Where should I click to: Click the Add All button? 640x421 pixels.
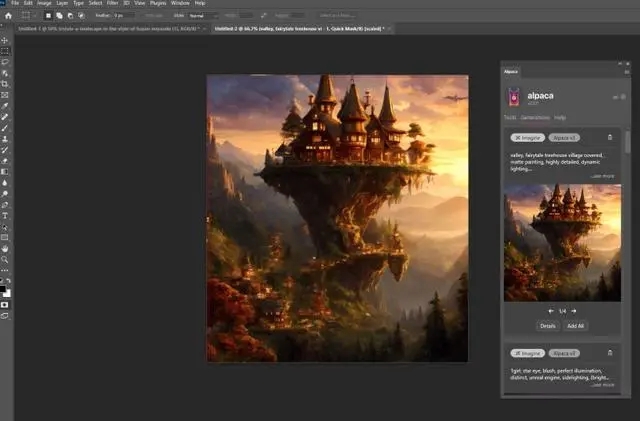pos(576,326)
